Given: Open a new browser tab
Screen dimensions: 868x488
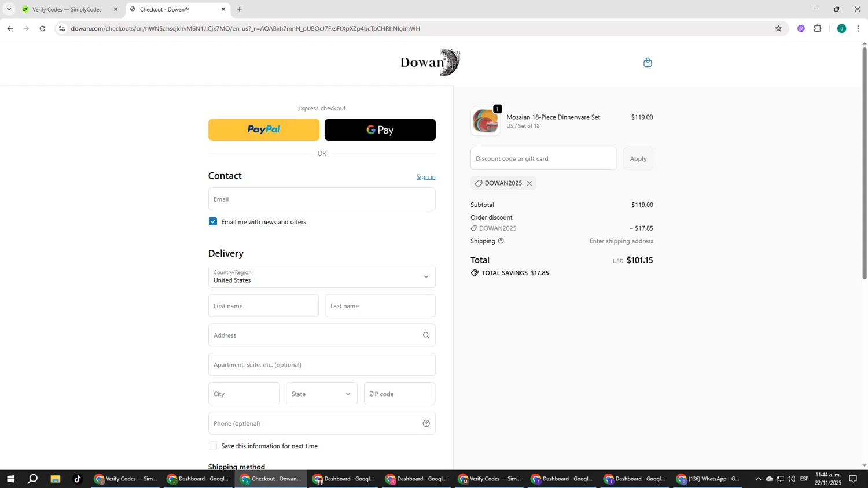Looking at the screenshot, I should tap(240, 9).
